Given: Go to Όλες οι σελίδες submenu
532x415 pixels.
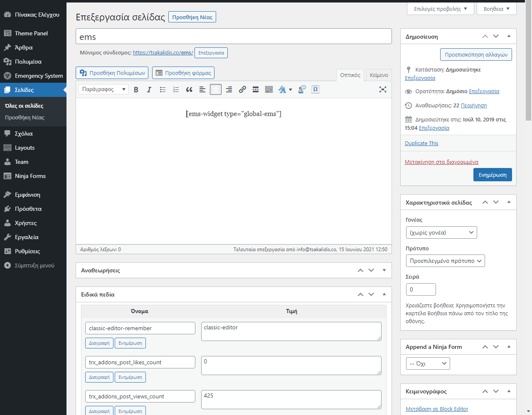Looking at the screenshot, I should click(24, 106).
